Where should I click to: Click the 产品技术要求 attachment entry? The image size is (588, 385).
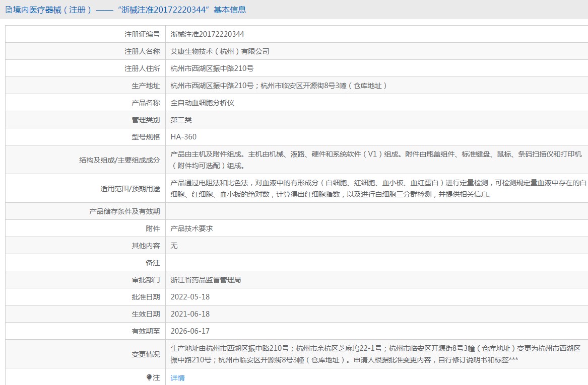192,228
